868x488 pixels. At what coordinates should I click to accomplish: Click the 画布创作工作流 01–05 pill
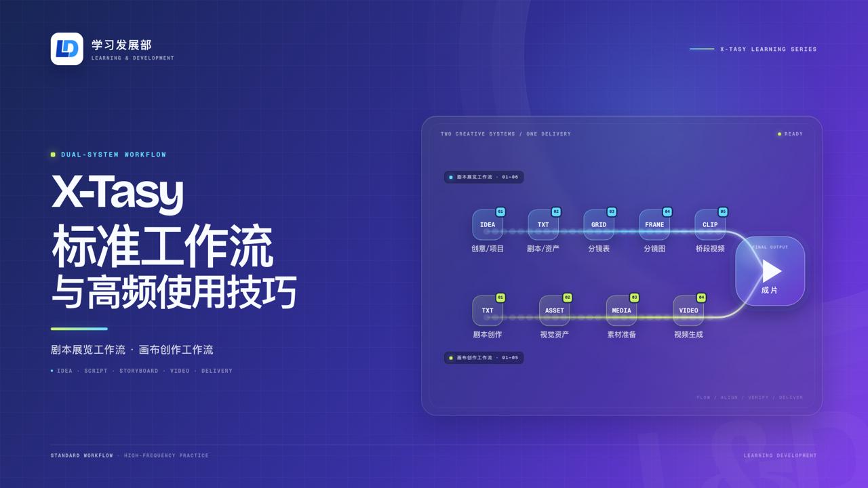484,358
